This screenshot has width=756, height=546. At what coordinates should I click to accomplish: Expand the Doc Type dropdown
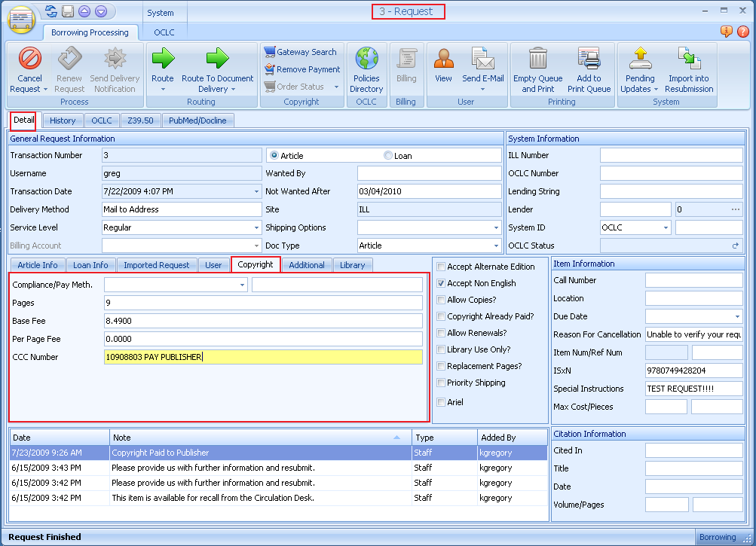coord(497,246)
